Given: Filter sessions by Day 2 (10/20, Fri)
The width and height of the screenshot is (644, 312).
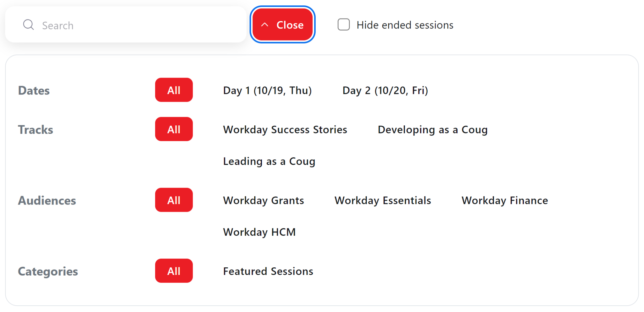Looking at the screenshot, I should tap(385, 90).
